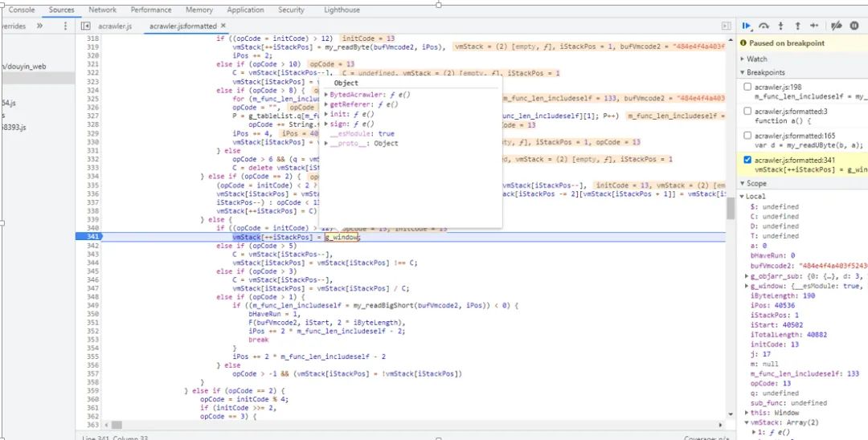Click line number 342 in gutter

[92, 246]
